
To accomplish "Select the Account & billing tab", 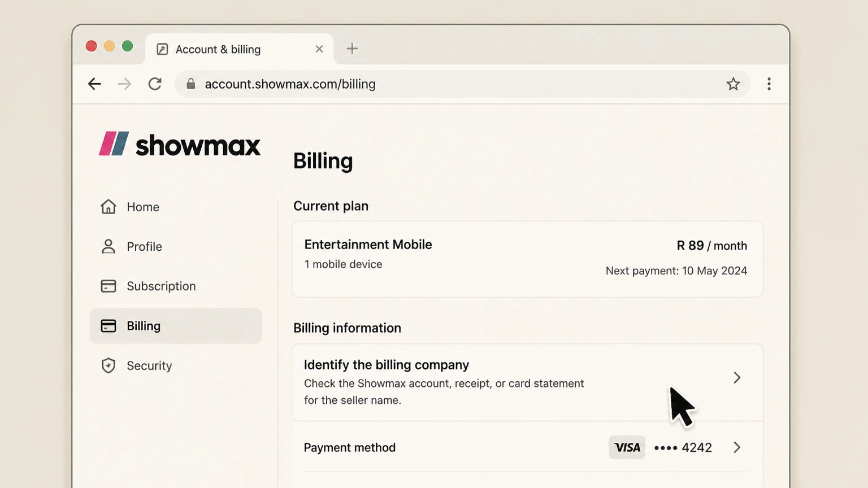I will click(240, 49).
